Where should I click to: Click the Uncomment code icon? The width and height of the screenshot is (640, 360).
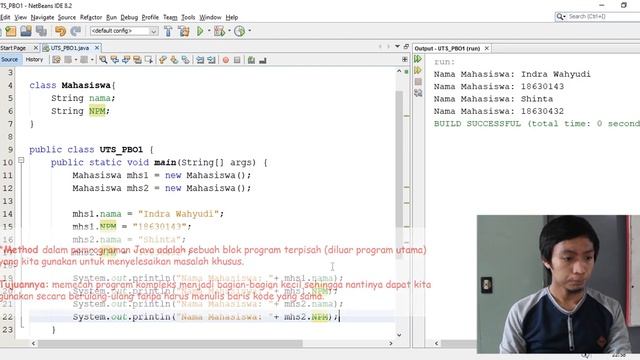(x=263, y=60)
